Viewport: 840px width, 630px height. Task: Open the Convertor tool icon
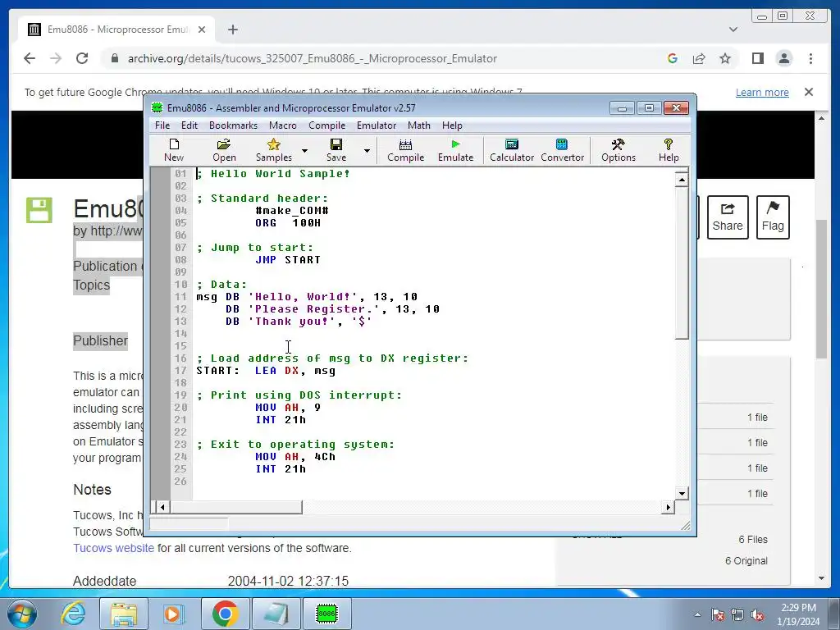[x=562, y=150]
